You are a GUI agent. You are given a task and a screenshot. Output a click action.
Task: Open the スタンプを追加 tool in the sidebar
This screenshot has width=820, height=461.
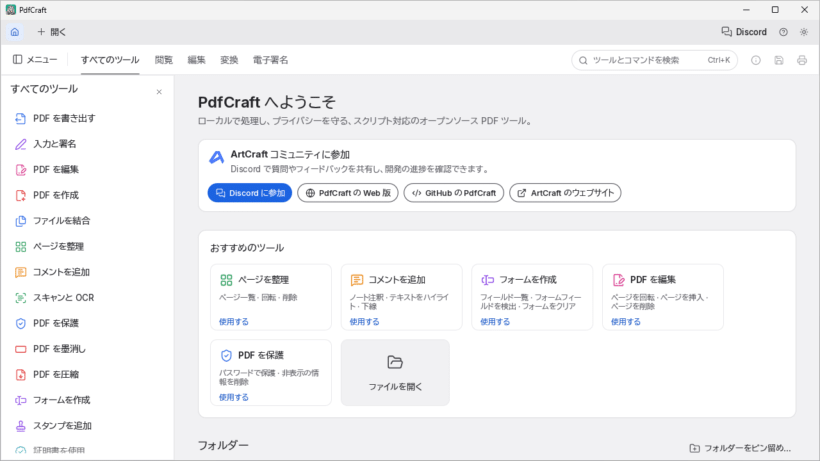(87, 425)
